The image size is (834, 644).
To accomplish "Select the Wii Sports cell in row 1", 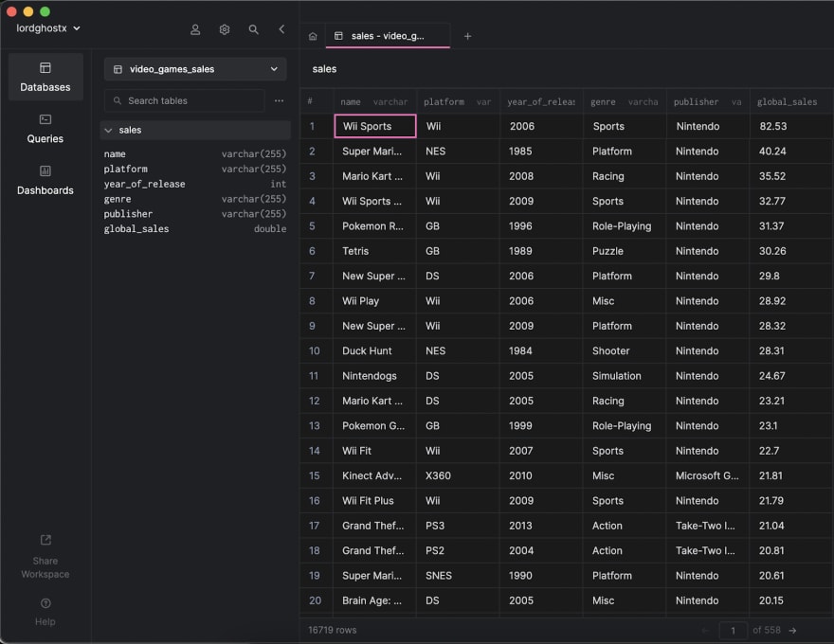I will point(375,127).
